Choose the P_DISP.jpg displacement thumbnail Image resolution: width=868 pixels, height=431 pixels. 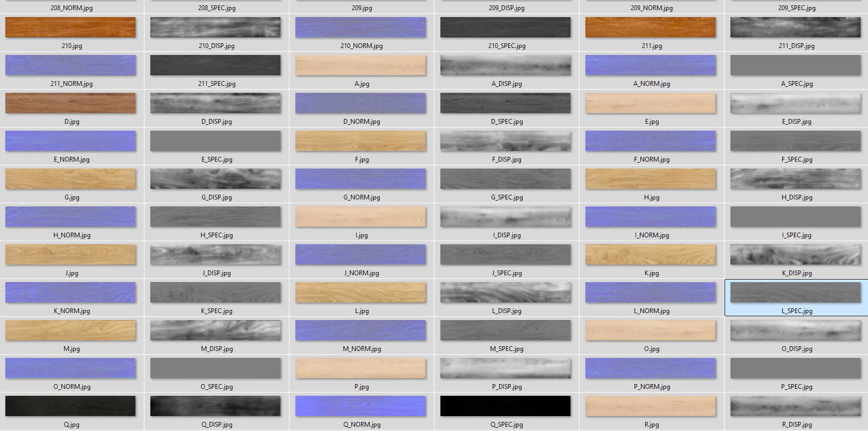coord(505,368)
